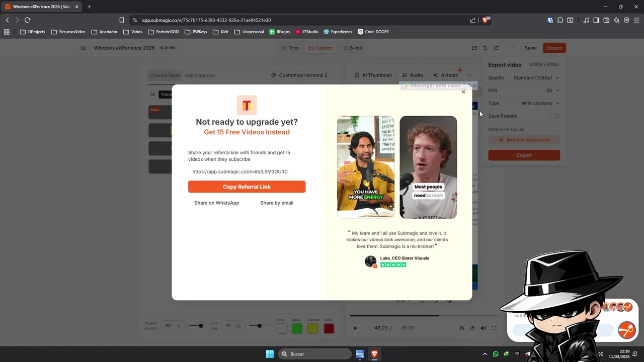Switch to the Caption tab
Image resolution: width=644 pixels, height=362 pixels.
[321, 48]
